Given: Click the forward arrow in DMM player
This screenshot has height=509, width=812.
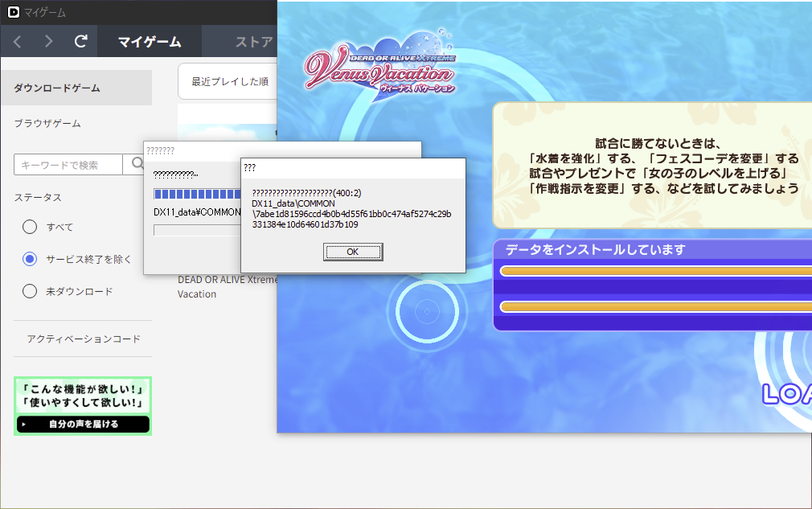Looking at the screenshot, I should coord(49,42).
